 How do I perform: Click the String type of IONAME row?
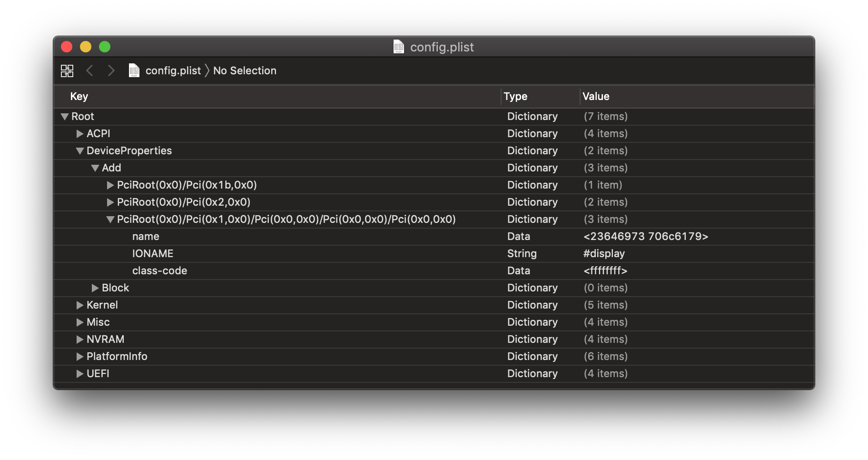(522, 254)
